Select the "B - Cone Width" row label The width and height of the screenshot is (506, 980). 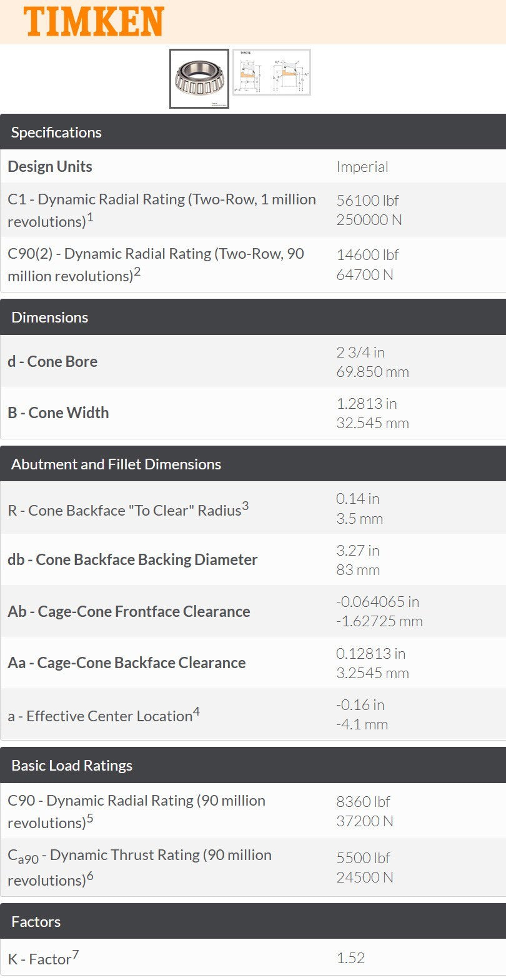58,412
